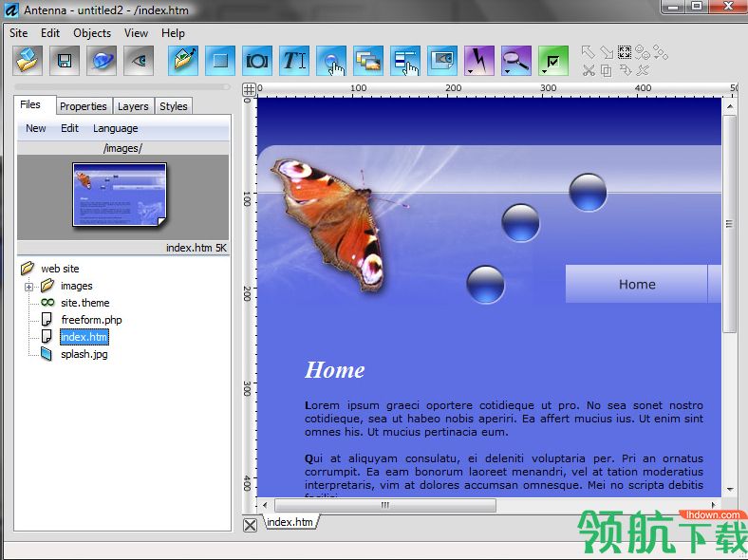Toggle the grid icon at ruler corner
748x560 pixels.
point(249,89)
